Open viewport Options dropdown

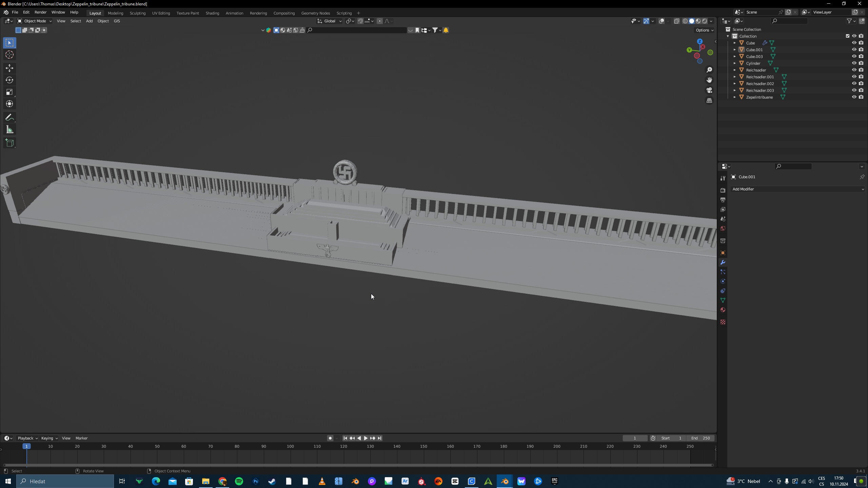[x=704, y=30]
